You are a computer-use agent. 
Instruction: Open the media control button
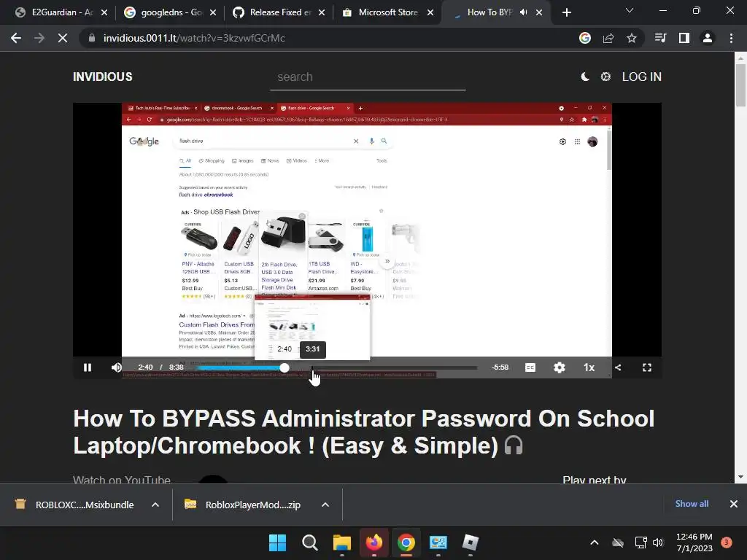pos(660,38)
